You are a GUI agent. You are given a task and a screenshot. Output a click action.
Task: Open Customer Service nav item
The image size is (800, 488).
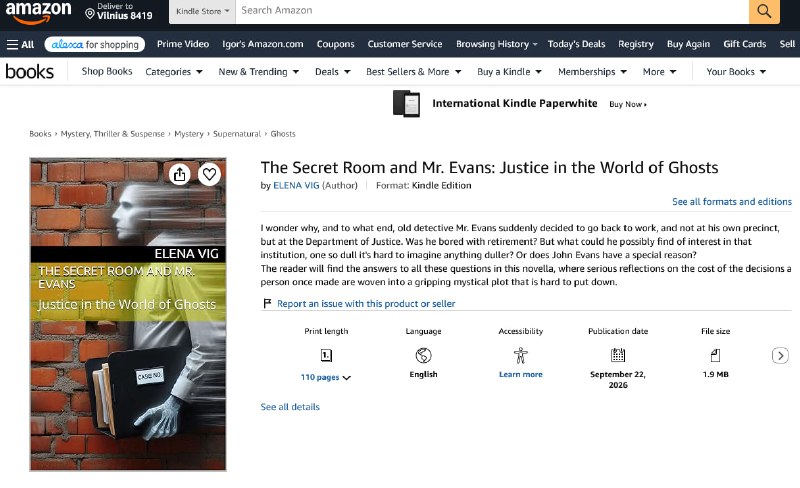pos(405,44)
